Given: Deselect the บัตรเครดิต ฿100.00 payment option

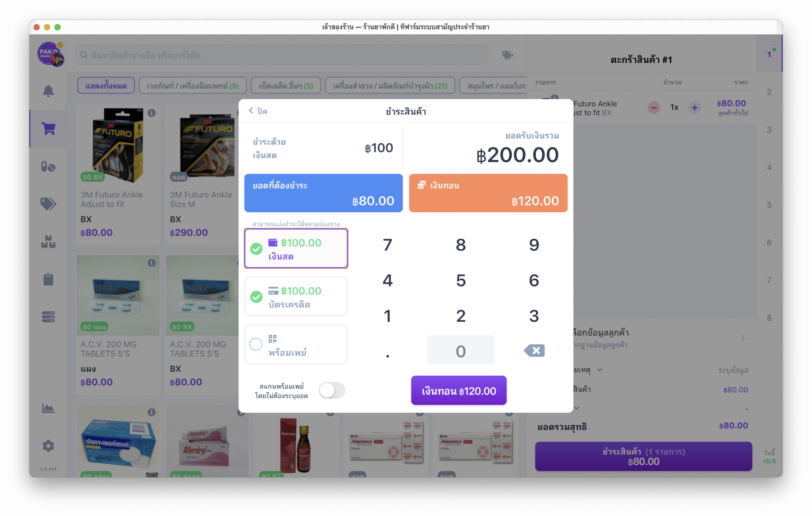Looking at the screenshot, I should pyautogui.click(x=296, y=297).
